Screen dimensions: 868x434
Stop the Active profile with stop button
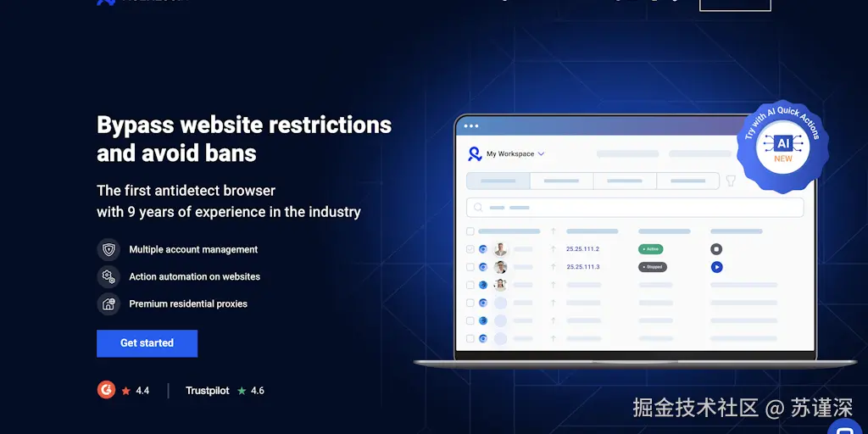point(716,249)
